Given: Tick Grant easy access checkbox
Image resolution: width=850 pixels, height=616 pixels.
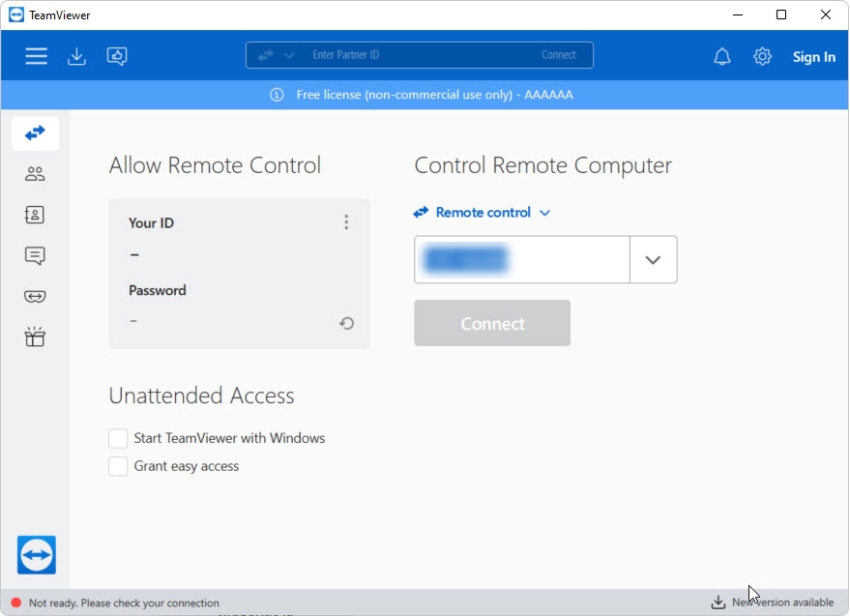Looking at the screenshot, I should point(118,466).
